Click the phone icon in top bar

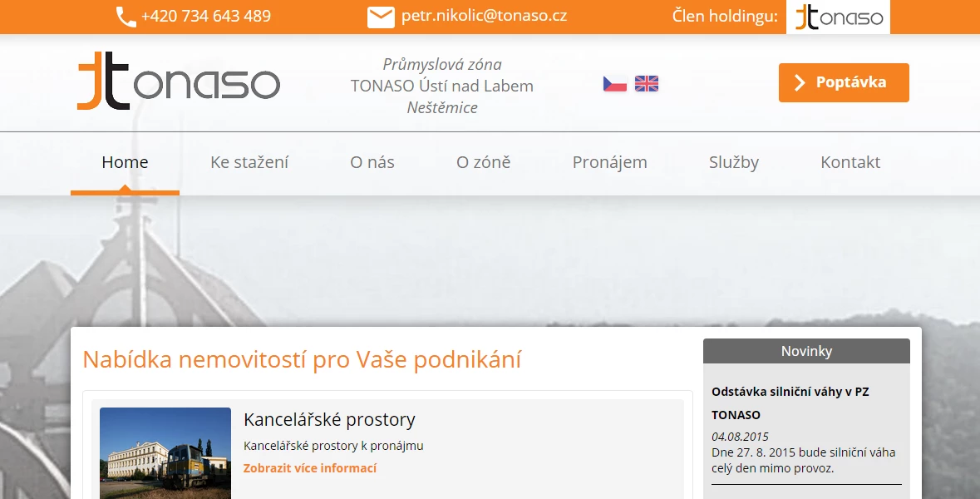[x=126, y=17]
